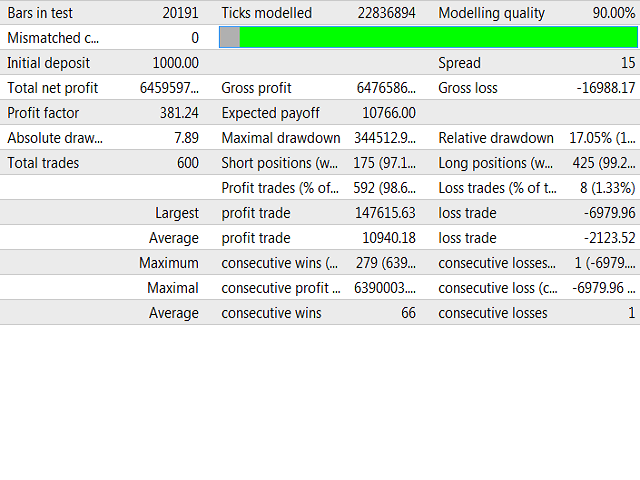Select average profit trade value 10940.18
640x480 pixels.
[389, 238]
